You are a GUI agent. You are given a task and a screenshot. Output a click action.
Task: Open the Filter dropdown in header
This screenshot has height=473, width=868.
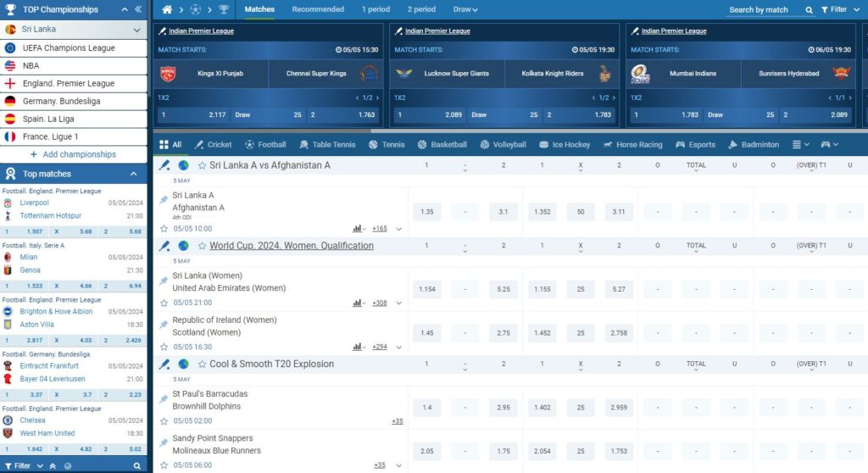pos(840,9)
